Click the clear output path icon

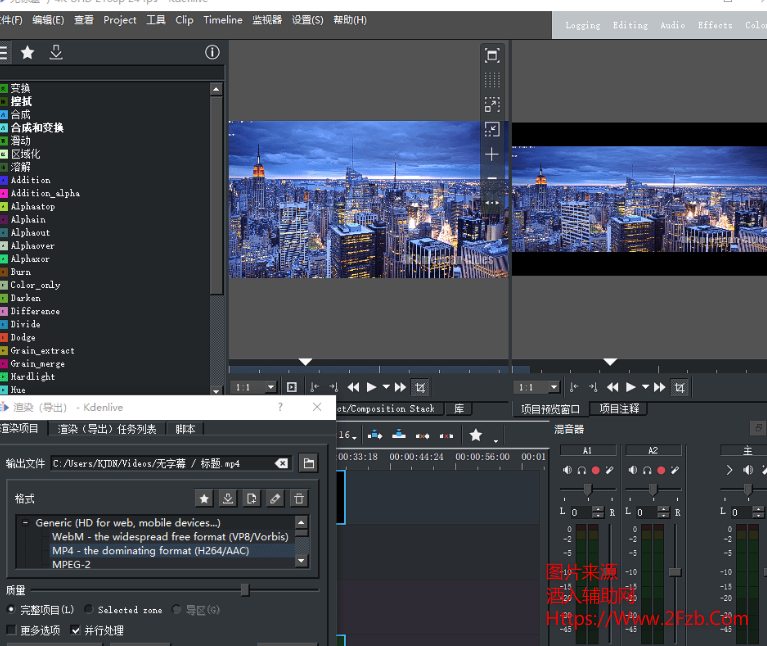(282, 463)
